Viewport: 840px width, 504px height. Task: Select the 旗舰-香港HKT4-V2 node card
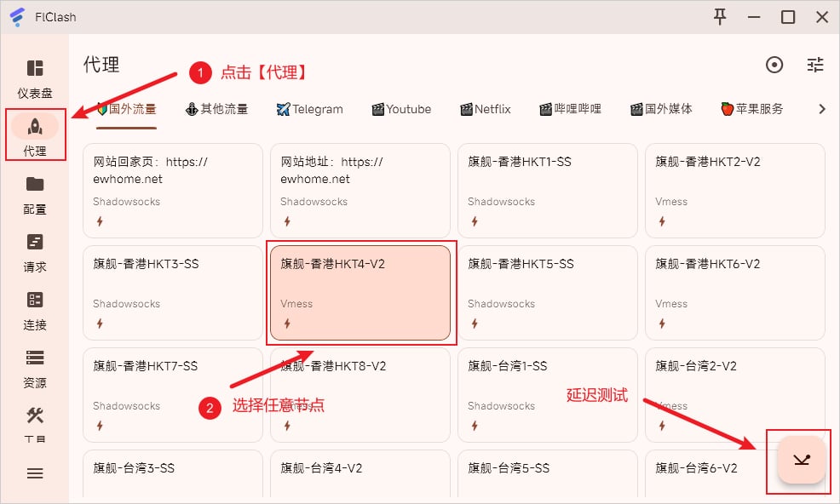tap(360, 292)
